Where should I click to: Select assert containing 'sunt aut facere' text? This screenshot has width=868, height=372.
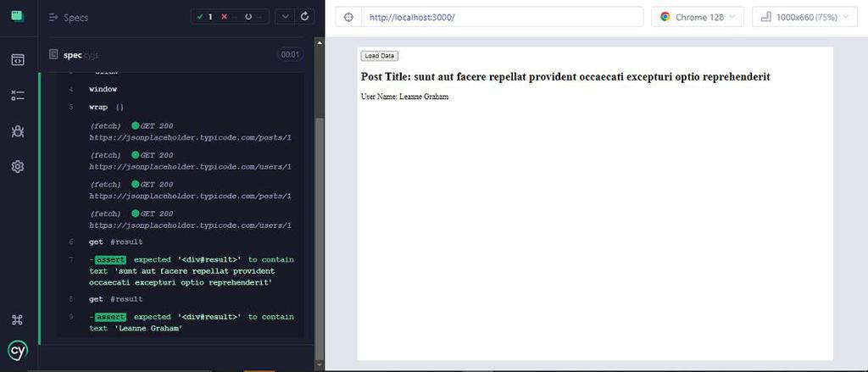[x=181, y=271]
